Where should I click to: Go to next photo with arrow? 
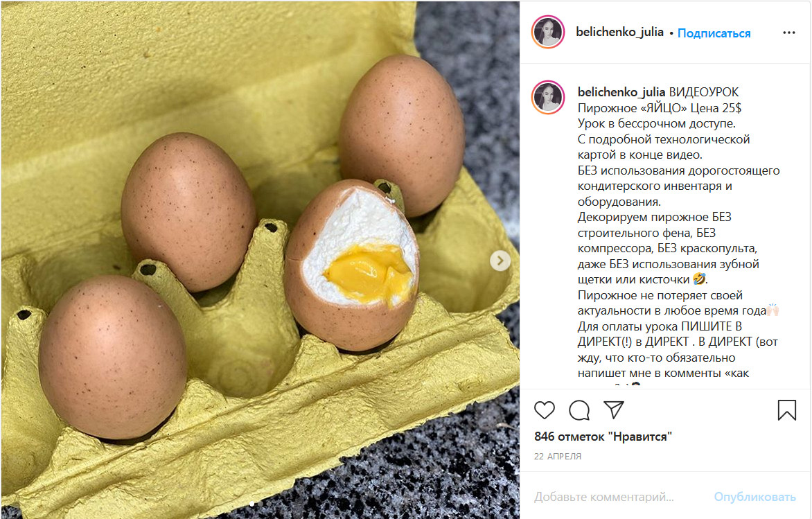[500, 261]
